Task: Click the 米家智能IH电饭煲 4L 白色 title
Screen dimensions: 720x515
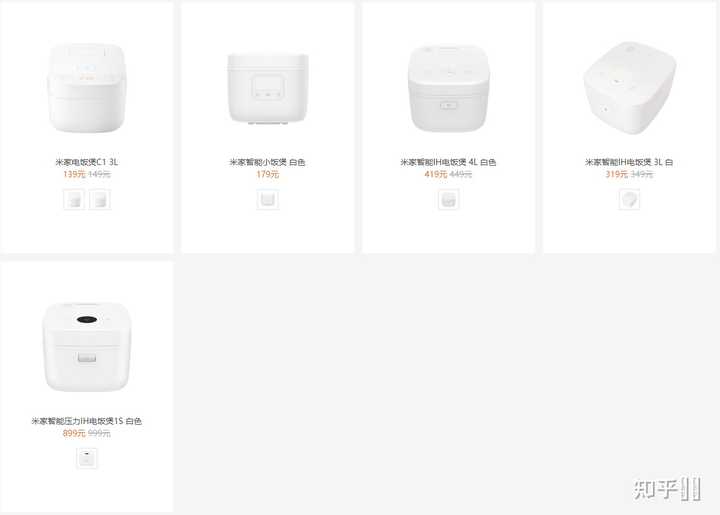Action: click(448, 162)
